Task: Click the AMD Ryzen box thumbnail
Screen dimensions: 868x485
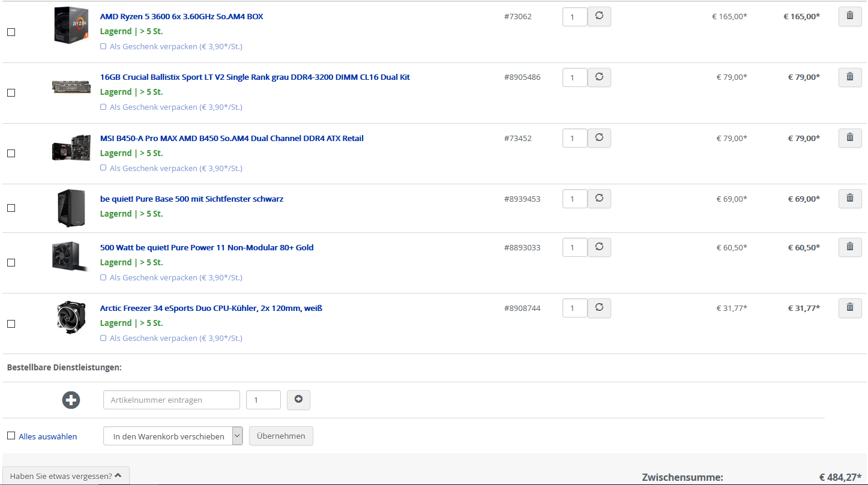Action: [71, 25]
